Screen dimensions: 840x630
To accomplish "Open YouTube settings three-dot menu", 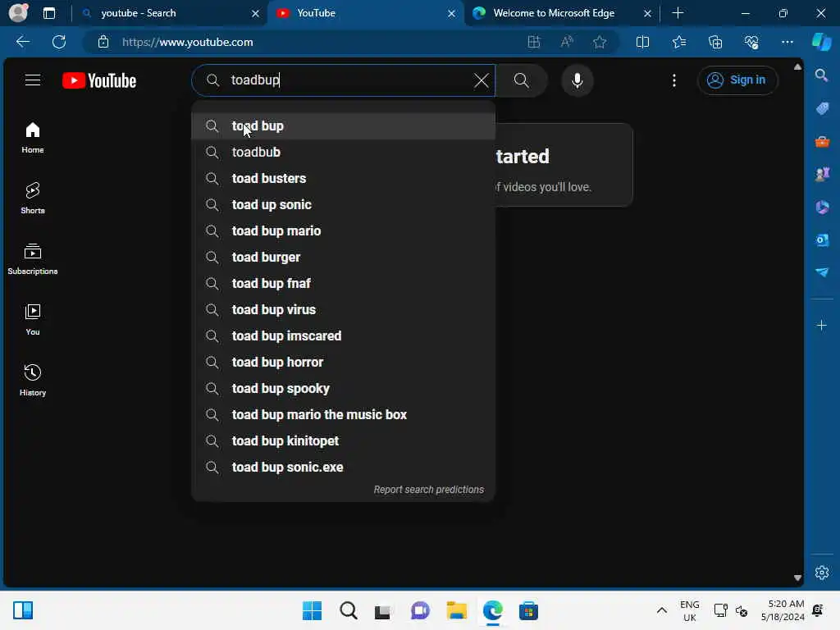I will click(674, 80).
